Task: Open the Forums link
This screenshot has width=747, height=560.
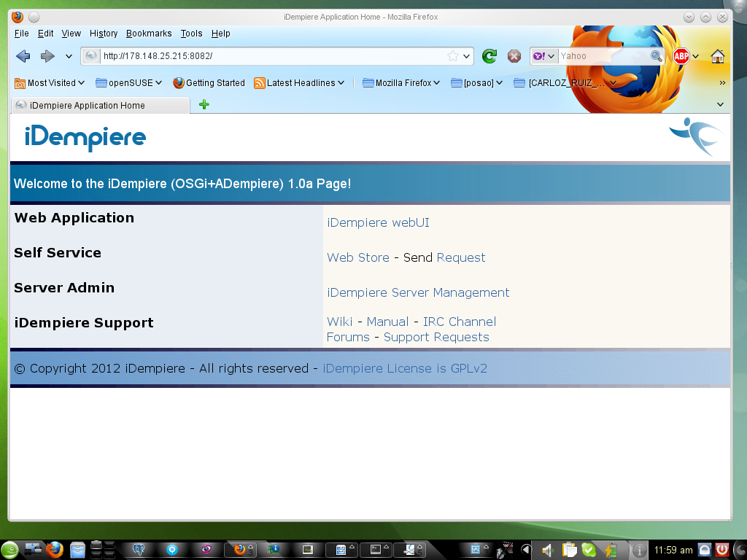Action: point(348,337)
